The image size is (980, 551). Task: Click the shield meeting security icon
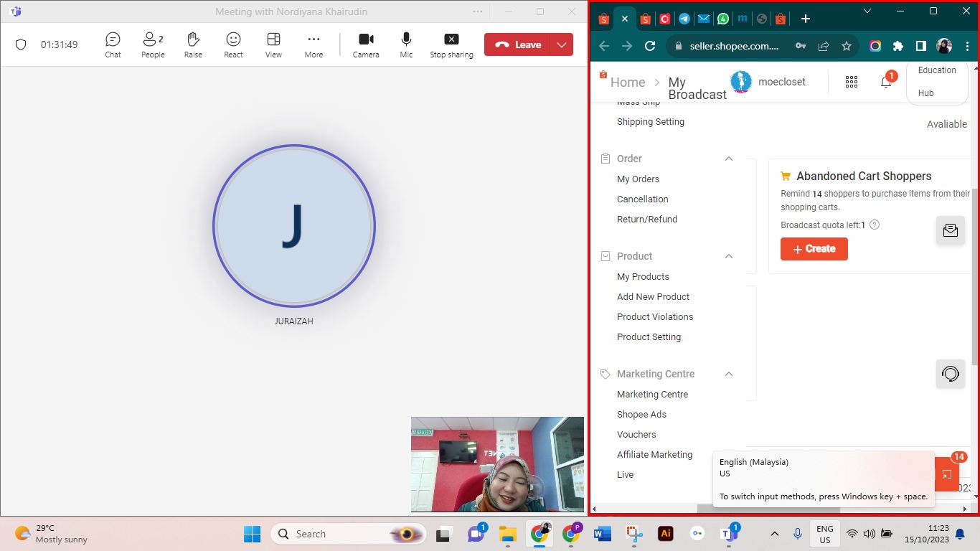click(21, 44)
